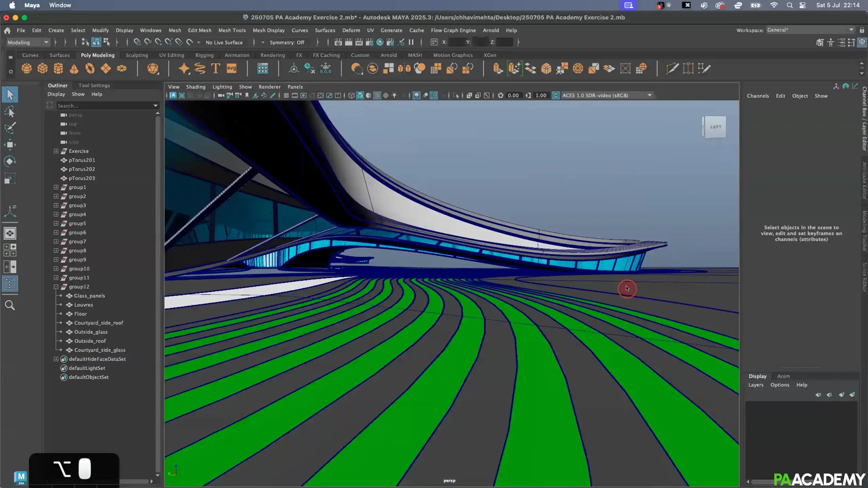Toggle visibility of the Glass_panels item
868x488 pixels.
tap(60, 295)
